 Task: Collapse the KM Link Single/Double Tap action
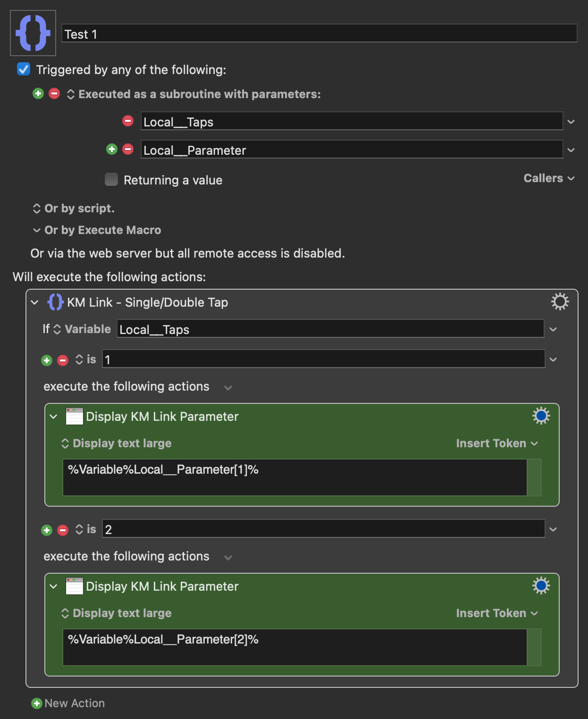pos(34,302)
